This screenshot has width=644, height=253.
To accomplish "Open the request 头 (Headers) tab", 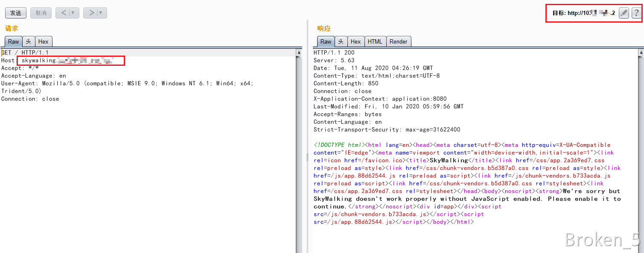I will [x=28, y=41].
